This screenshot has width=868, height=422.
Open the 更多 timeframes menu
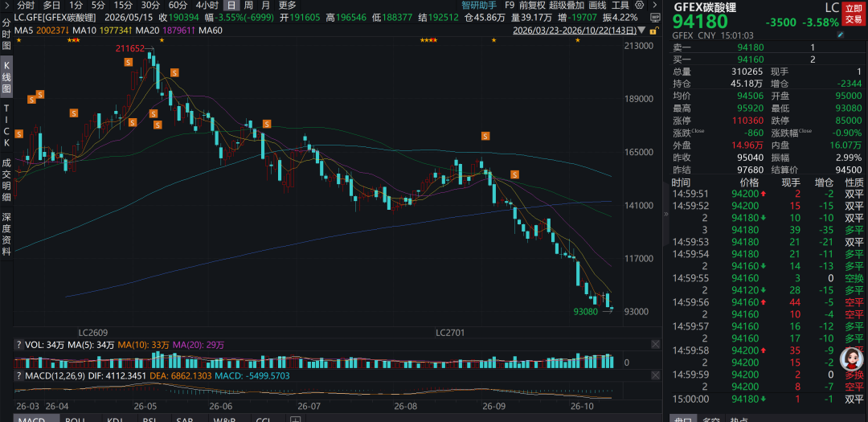pyautogui.click(x=287, y=6)
